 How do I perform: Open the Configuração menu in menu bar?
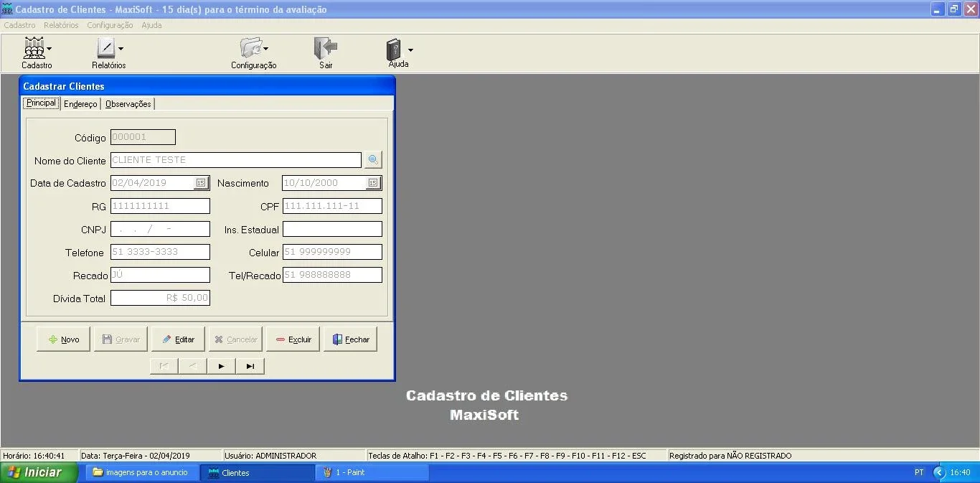click(110, 25)
